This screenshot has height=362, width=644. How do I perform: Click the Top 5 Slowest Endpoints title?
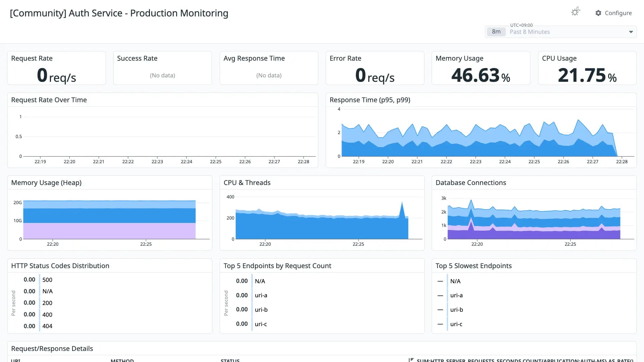pos(474,266)
